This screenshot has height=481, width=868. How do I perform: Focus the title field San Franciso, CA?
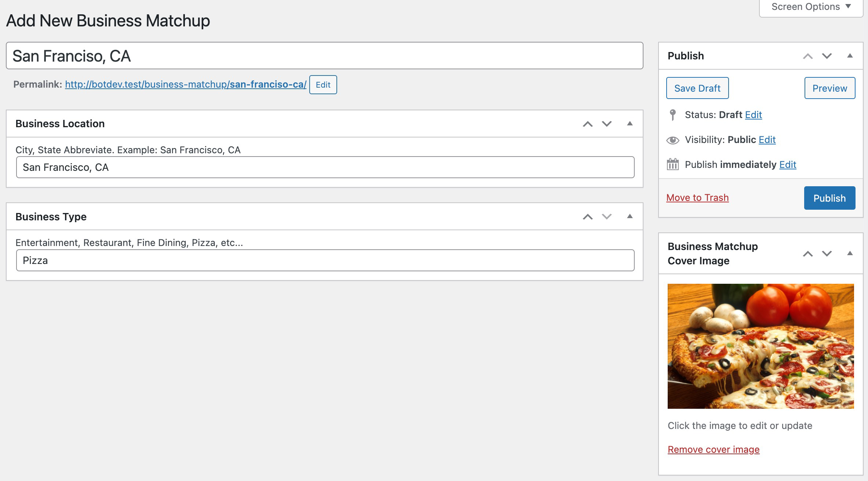click(x=324, y=56)
